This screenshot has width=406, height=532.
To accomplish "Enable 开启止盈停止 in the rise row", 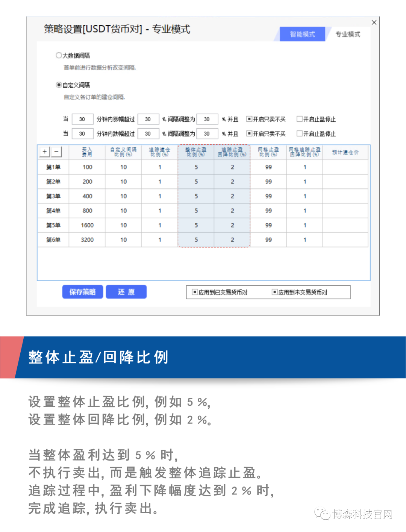I will coord(300,119).
